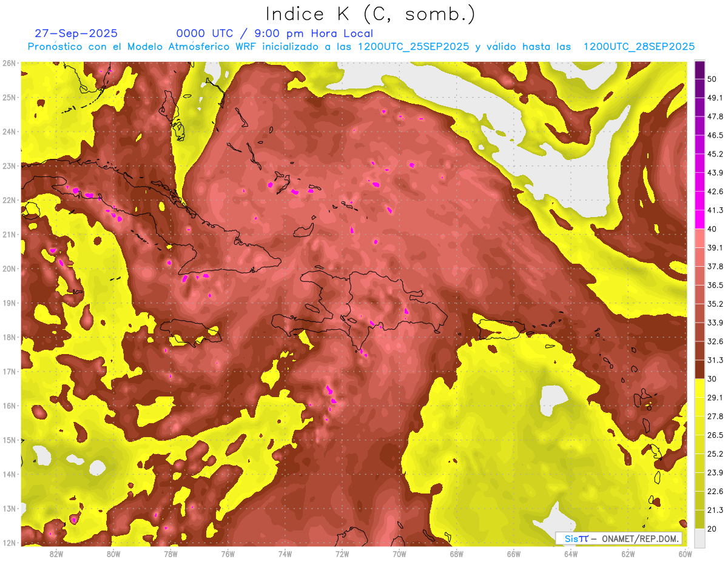Click the "Indice K (C, somb.)" map title

coord(370,14)
